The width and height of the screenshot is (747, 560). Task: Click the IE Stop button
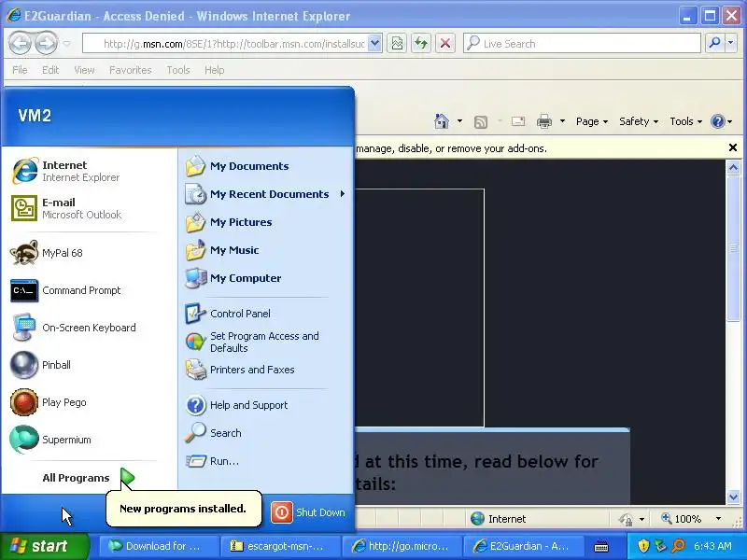pos(445,44)
